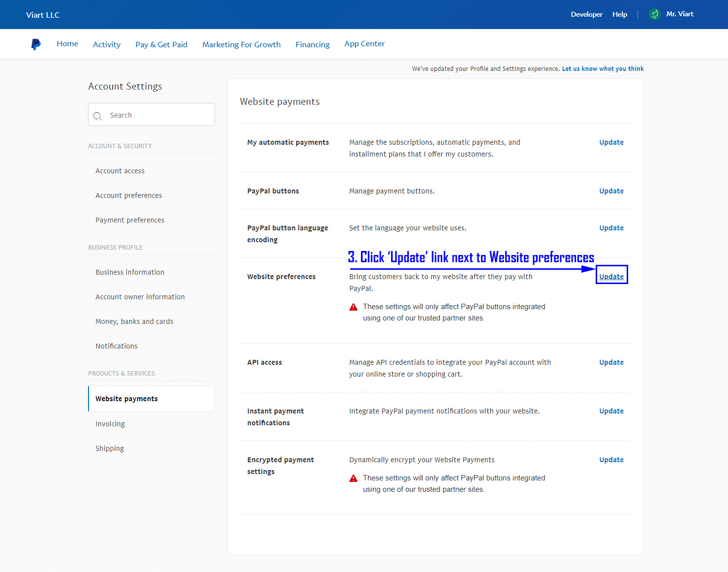Screen dimensions: 728x572
Task: Click warning icon under Website preferences
Action: (x=353, y=307)
